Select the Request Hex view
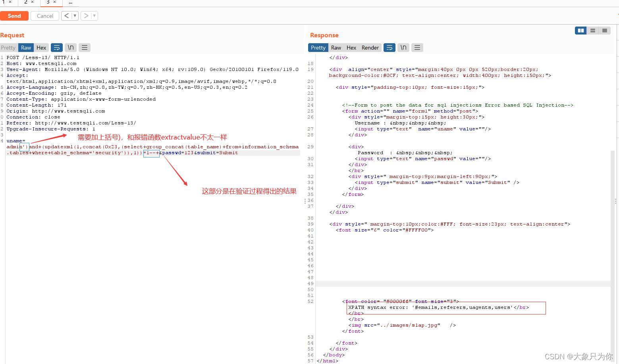Screen dimensions: 619x364 (41, 48)
